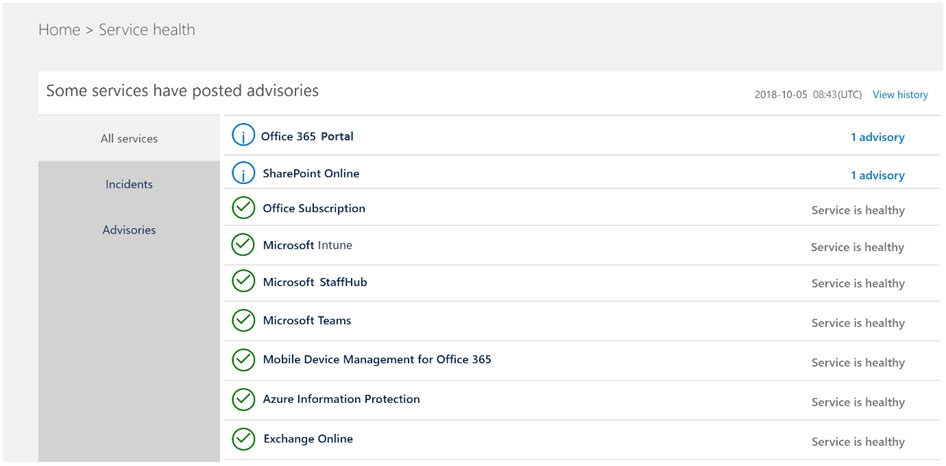The image size is (946, 466).
Task: Click the info icon beside SharePoint Online
Action: [x=243, y=174]
